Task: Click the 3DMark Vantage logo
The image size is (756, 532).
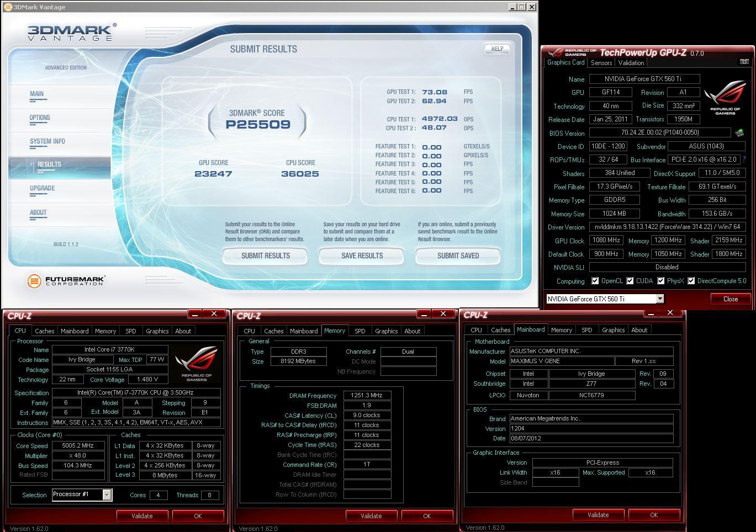Action: coord(72,32)
